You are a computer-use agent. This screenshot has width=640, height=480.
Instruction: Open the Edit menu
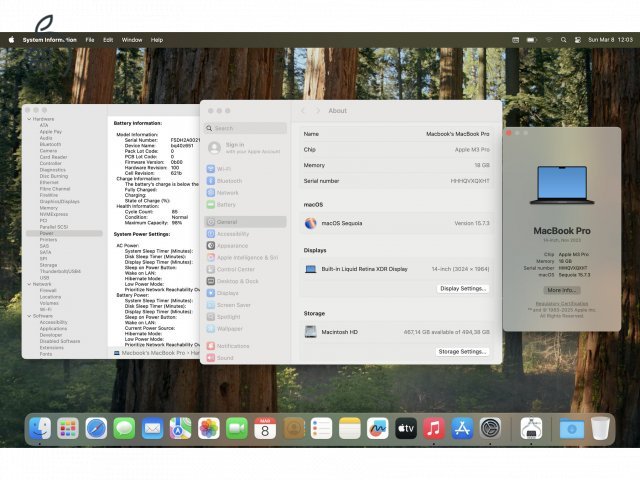tap(108, 40)
